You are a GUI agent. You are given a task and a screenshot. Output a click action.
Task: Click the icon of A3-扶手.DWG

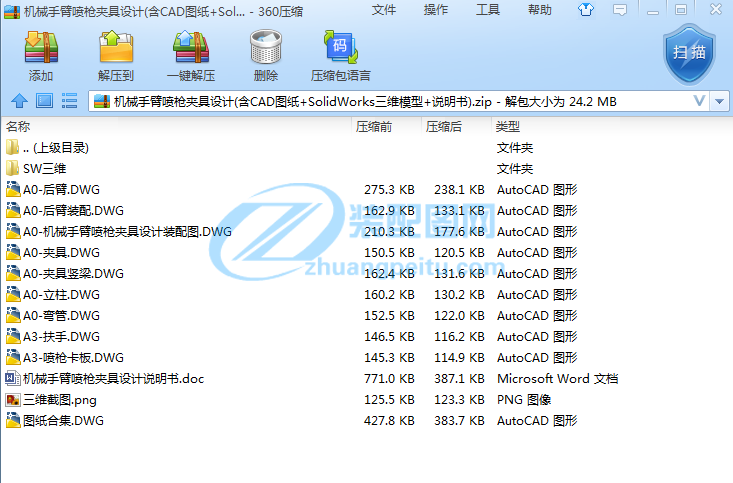pos(13,337)
